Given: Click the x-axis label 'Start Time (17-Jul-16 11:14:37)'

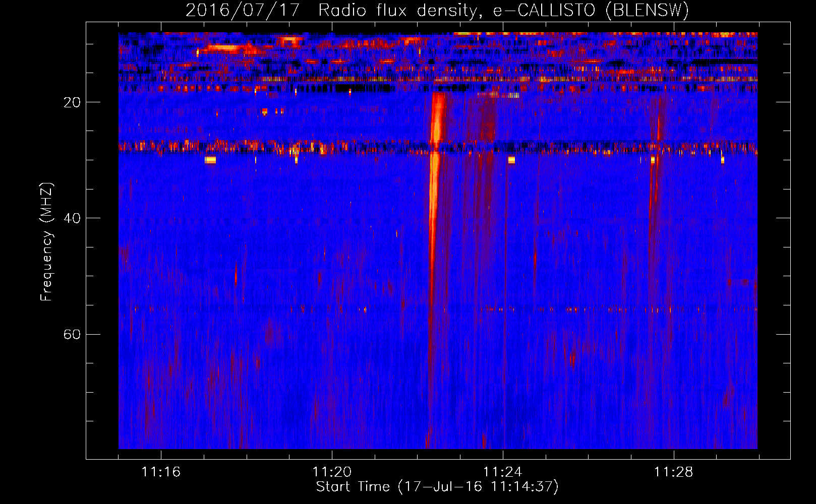Looking at the screenshot, I should pyautogui.click(x=437, y=487).
